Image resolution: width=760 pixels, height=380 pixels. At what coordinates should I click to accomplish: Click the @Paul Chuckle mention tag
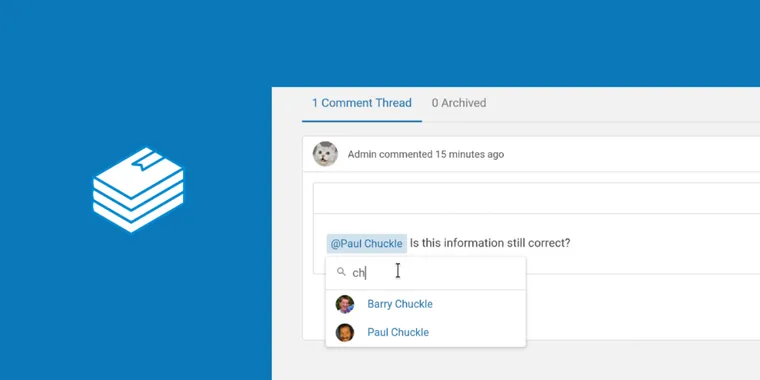click(x=366, y=243)
